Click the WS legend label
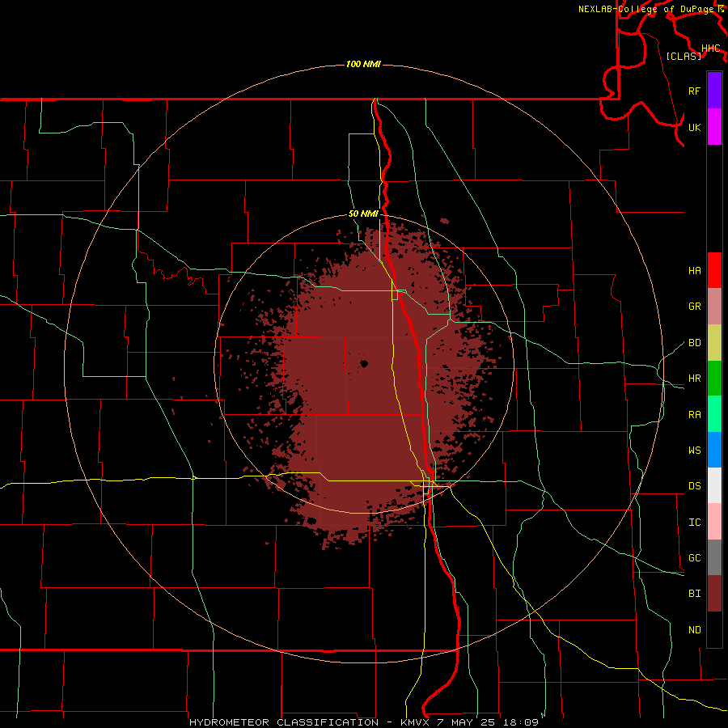The height and width of the screenshot is (728, 728). pyautogui.click(x=695, y=451)
